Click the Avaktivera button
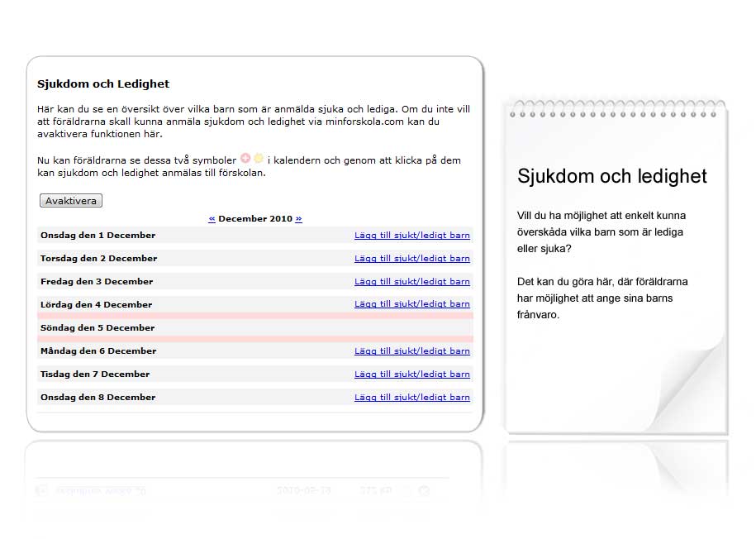756x539 pixels. click(71, 201)
